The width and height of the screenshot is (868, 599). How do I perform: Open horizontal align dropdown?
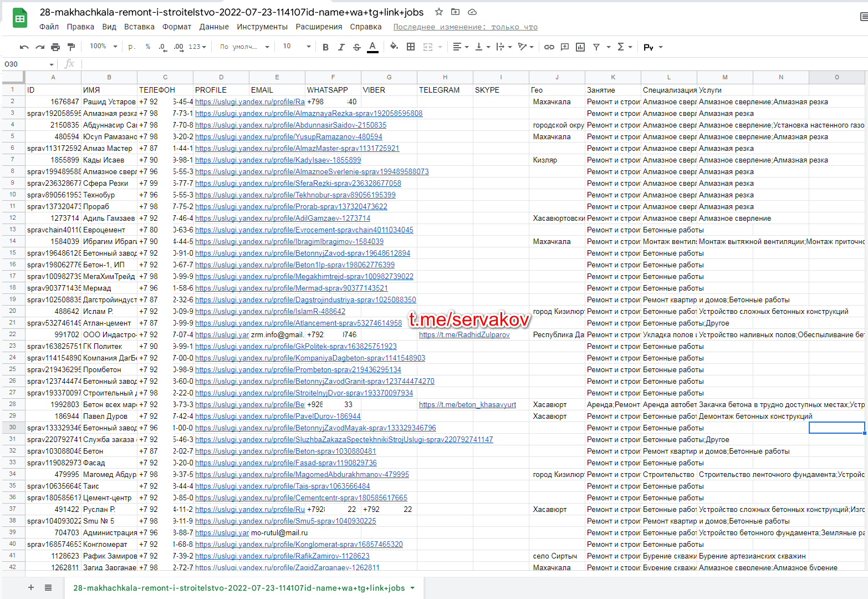point(461,47)
